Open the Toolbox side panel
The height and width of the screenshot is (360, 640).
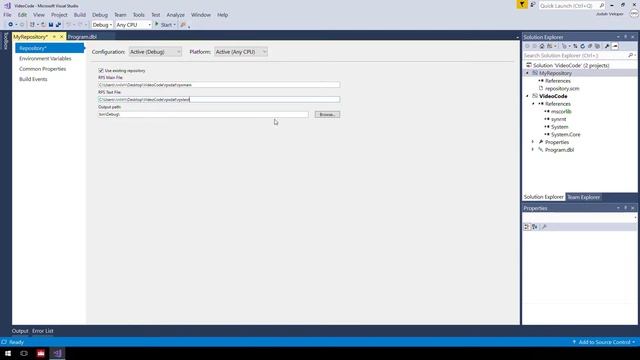tap(6, 41)
